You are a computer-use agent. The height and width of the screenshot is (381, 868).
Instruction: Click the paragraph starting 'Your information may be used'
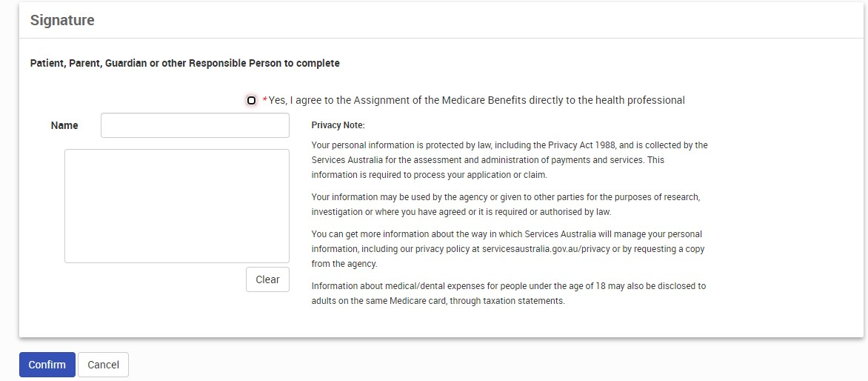[510, 205]
